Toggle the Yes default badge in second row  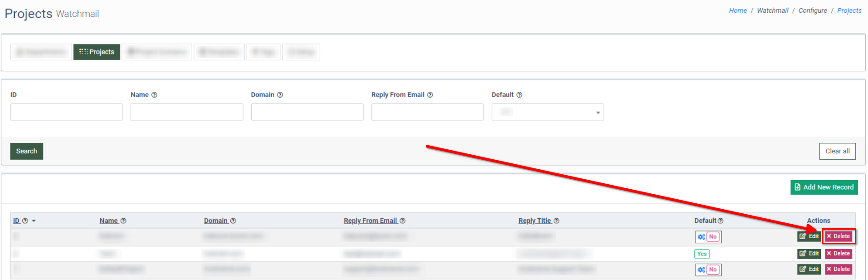click(x=702, y=254)
